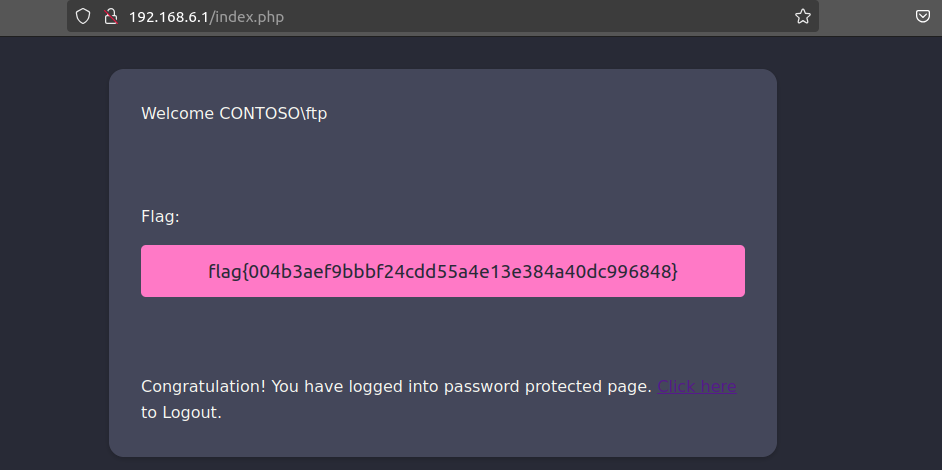The width and height of the screenshot is (942, 470).
Task: Bookmark this page with the star icon
Action: [x=802, y=16]
